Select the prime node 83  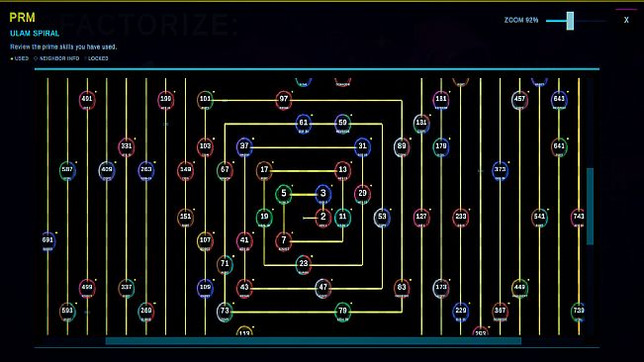click(402, 288)
